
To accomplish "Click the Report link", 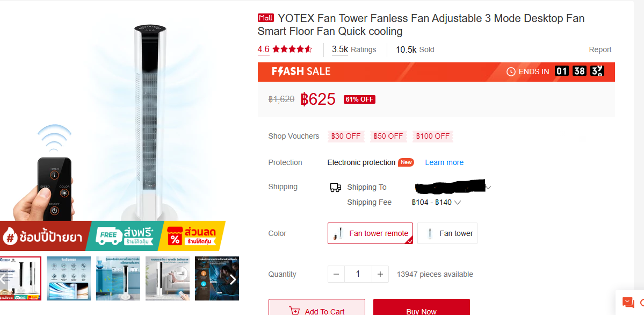I will 600,49.
